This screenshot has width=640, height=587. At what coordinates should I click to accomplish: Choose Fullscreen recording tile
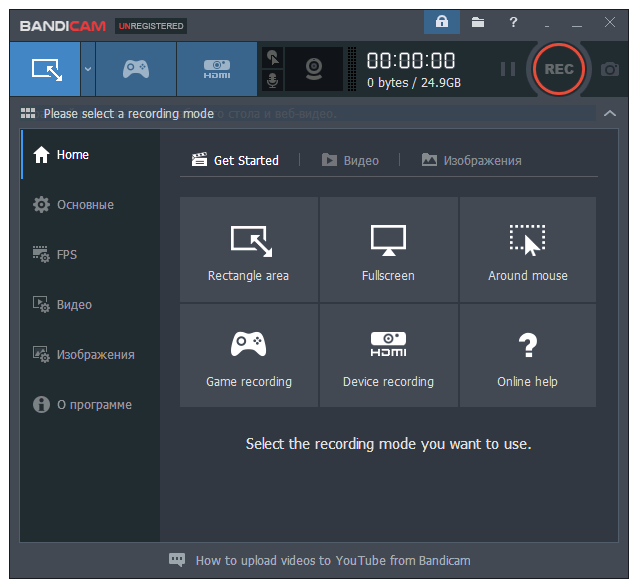click(x=388, y=249)
